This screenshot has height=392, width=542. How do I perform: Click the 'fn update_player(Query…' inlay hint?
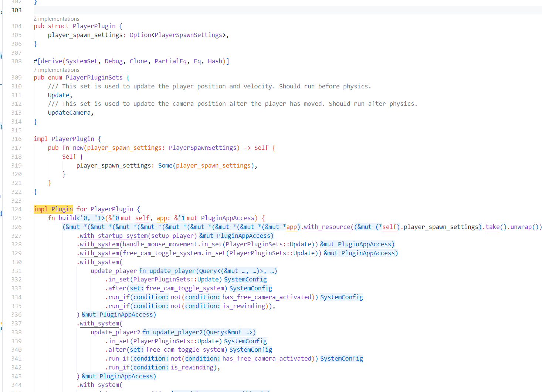[x=208, y=271]
